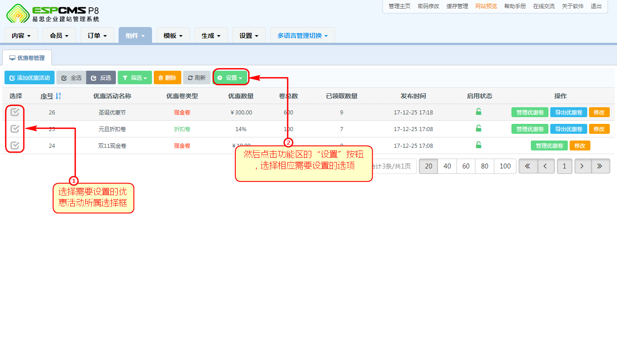
Task: Check the select box for 元旦折扣卷
Action: (15, 129)
